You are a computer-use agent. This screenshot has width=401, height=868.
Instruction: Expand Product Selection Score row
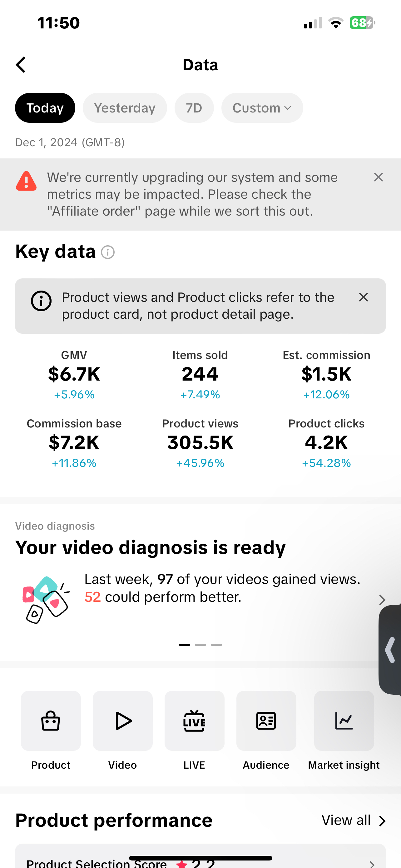point(372,863)
